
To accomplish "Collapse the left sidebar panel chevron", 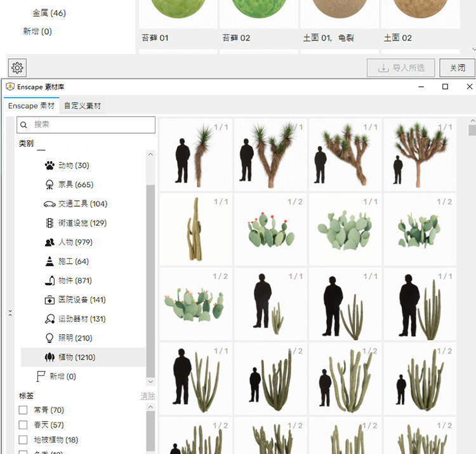I will point(10,313).
